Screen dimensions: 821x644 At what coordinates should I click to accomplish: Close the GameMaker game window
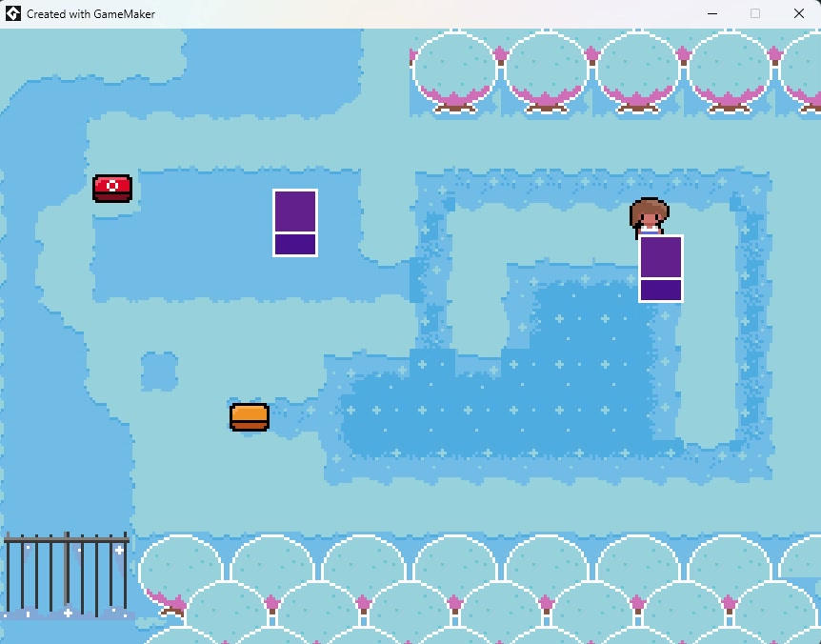coord(798,13)
